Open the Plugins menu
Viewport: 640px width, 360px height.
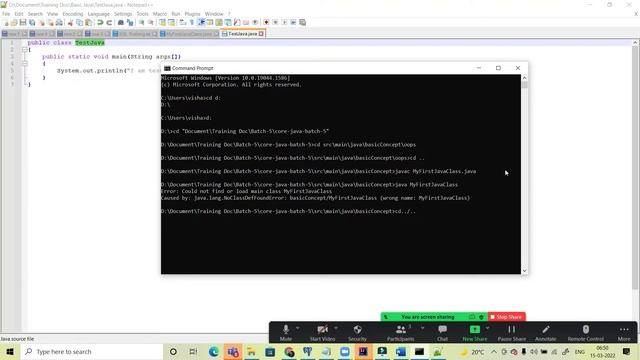[192, 14]
